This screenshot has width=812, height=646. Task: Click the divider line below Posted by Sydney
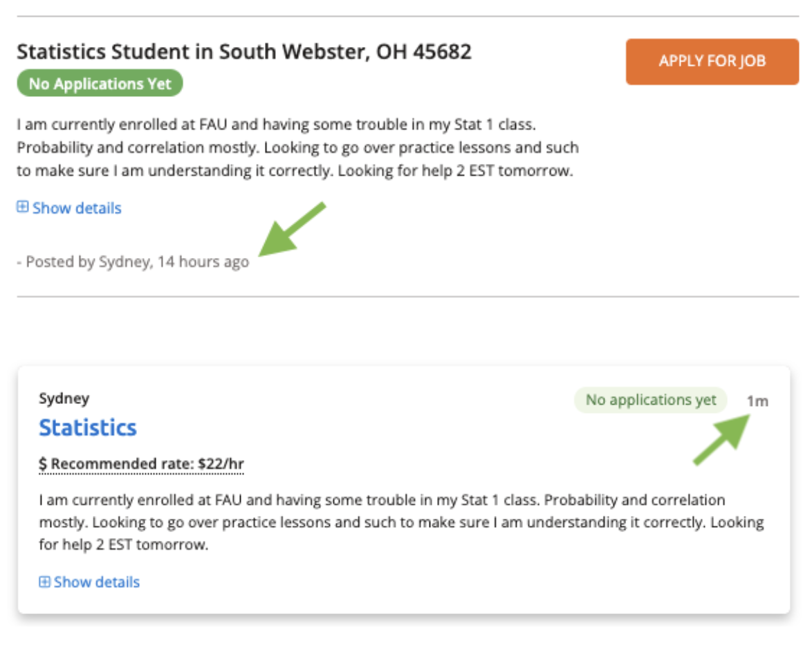408,297
